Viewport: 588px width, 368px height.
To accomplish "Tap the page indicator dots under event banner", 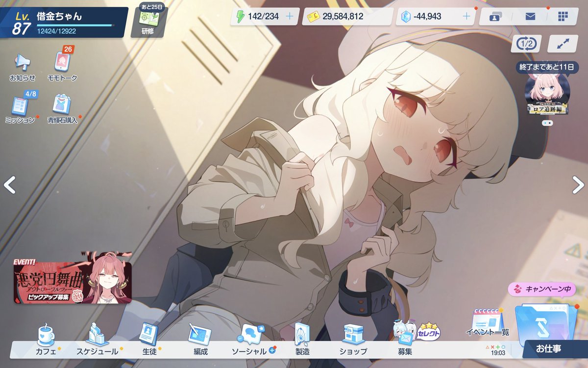I will coord(547,123).
